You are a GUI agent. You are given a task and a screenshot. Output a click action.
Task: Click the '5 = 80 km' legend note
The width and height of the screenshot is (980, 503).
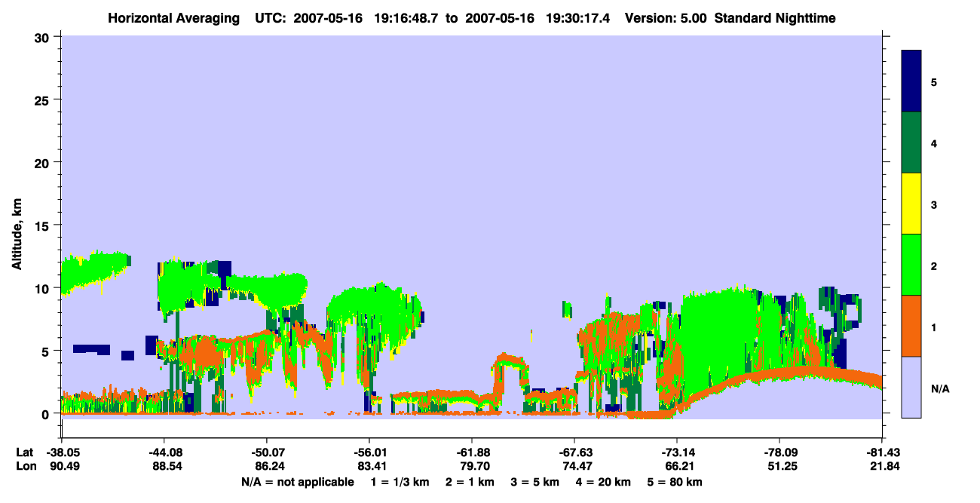(676, 482)
